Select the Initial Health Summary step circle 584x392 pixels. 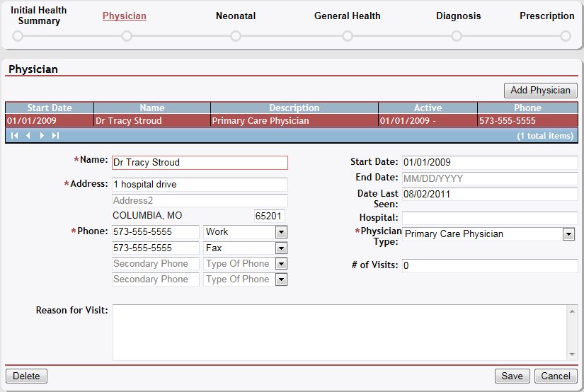[x=18, y=36]
